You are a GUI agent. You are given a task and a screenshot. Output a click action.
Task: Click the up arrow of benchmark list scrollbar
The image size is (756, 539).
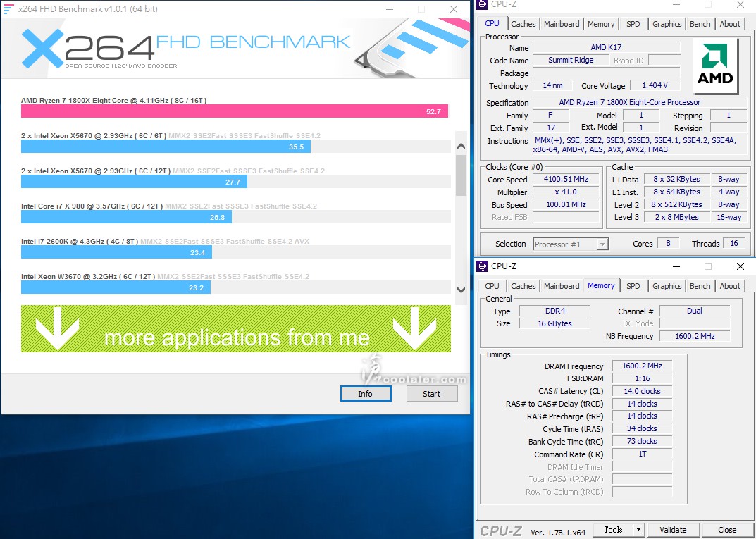[461, 146]
